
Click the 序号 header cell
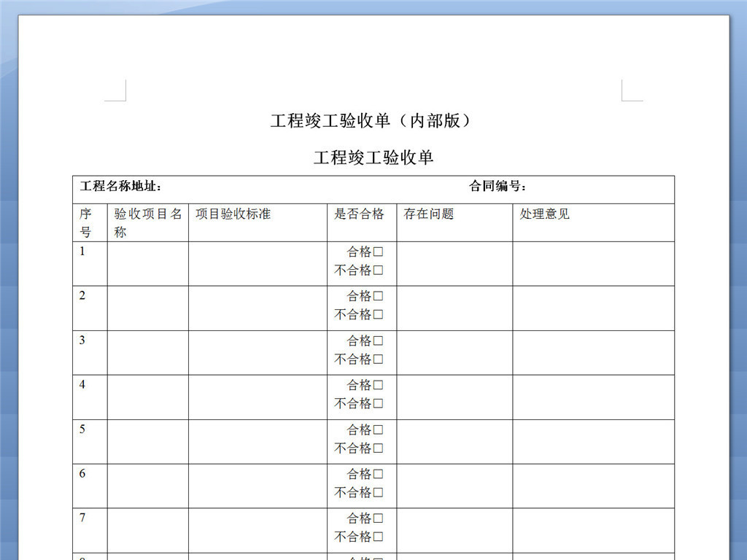coord(86,222)
